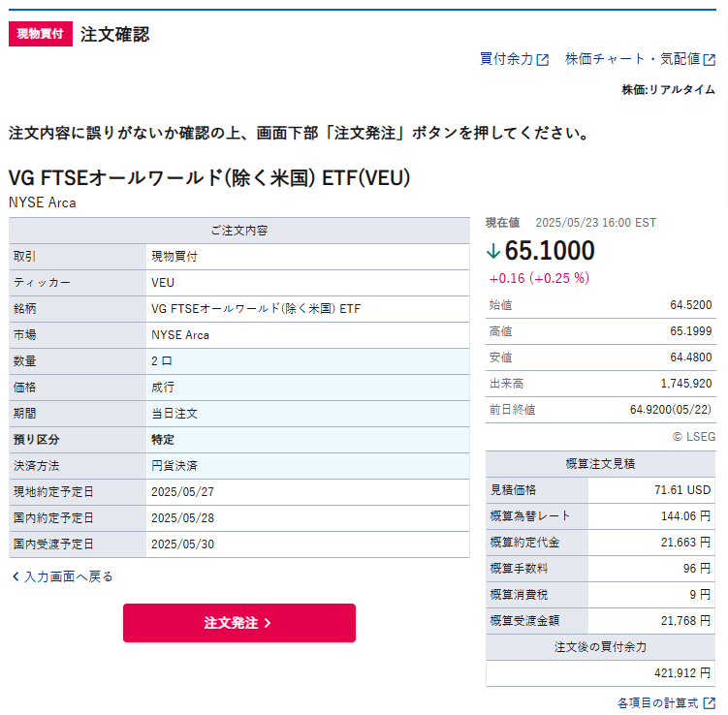Click the current price 65.1000
728x715 pixels.
click(550, 251)
